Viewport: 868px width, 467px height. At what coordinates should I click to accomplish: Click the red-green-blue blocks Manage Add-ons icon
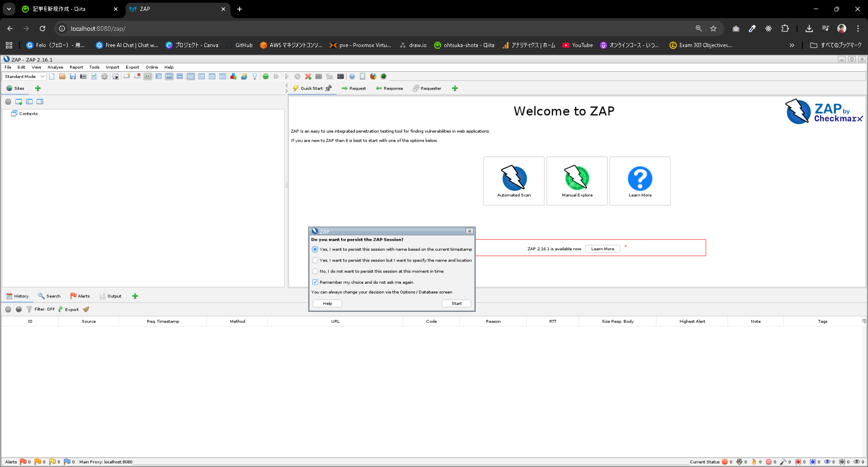pos(233,76)
